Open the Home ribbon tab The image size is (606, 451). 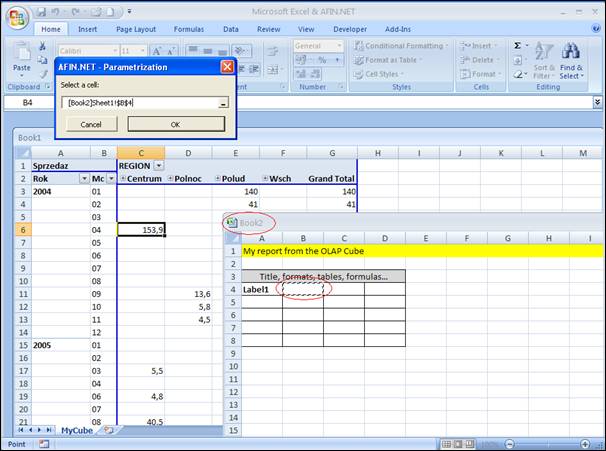click(51, 29)
